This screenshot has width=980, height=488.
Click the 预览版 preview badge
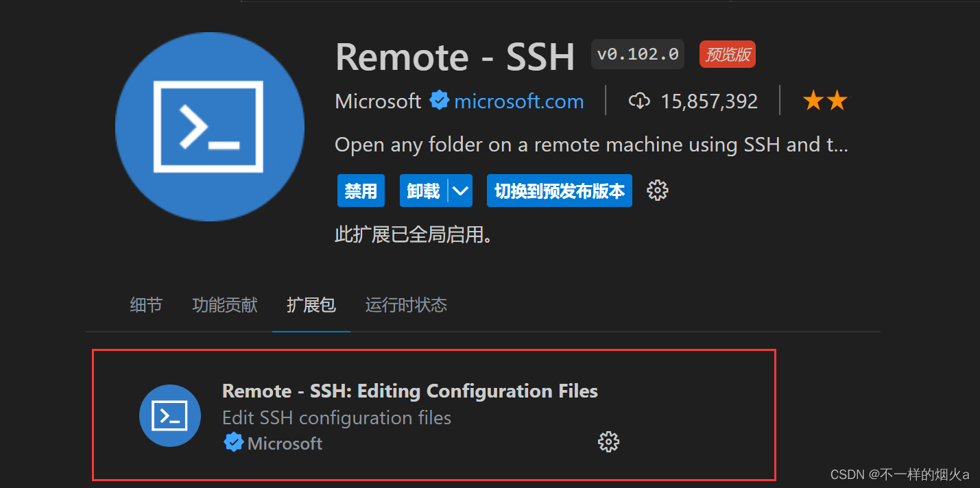click(728, 54)
